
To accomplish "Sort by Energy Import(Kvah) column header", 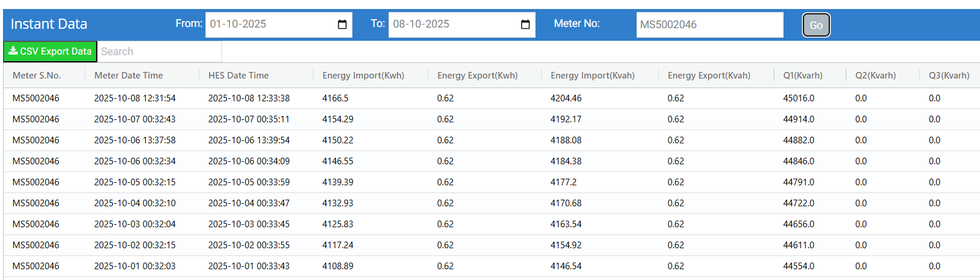I will point(593,76).
